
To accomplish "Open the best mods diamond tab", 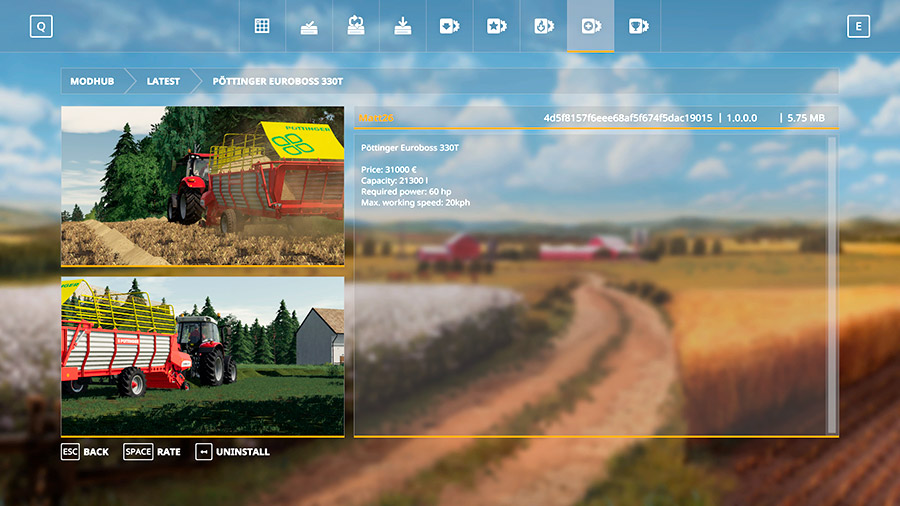I will coord(449,26).
